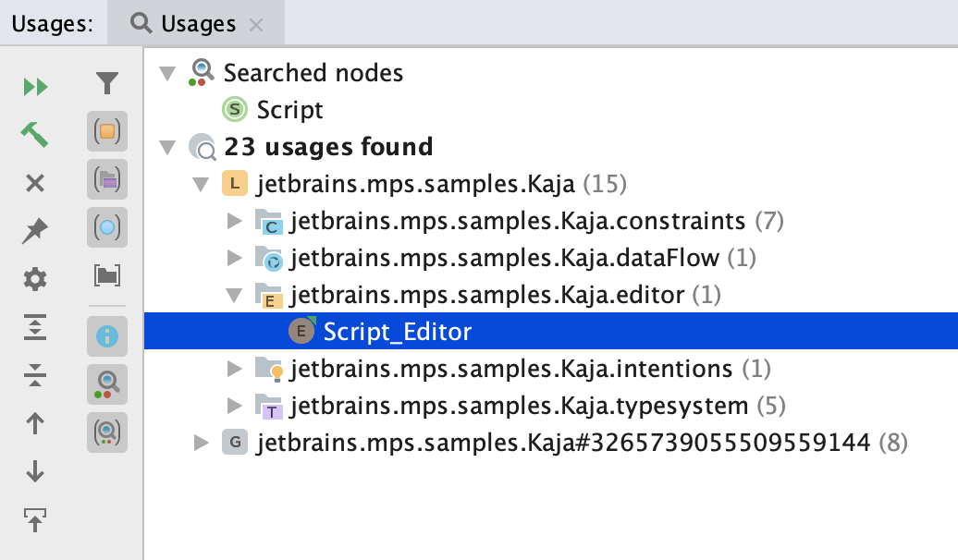Toggle the orange square grouping button

107,132
